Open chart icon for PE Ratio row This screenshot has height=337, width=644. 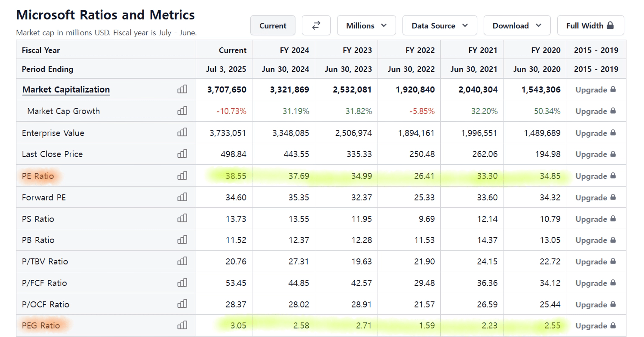point(182,176)
